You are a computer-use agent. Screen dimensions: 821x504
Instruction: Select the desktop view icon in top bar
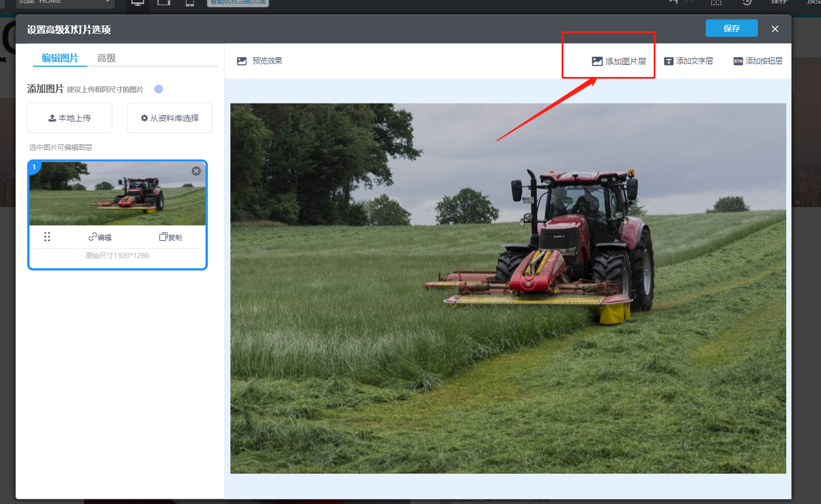point(138,3)
